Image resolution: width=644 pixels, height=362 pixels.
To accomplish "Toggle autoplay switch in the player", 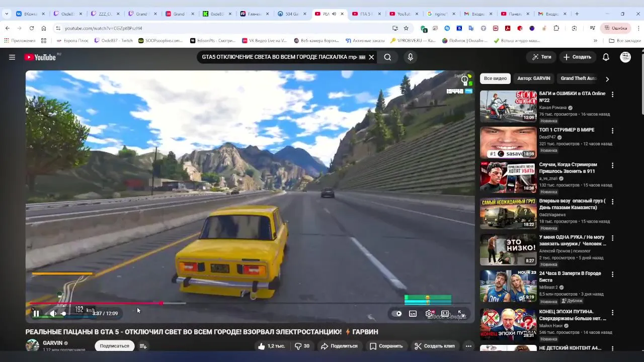I will coord(397,314).
